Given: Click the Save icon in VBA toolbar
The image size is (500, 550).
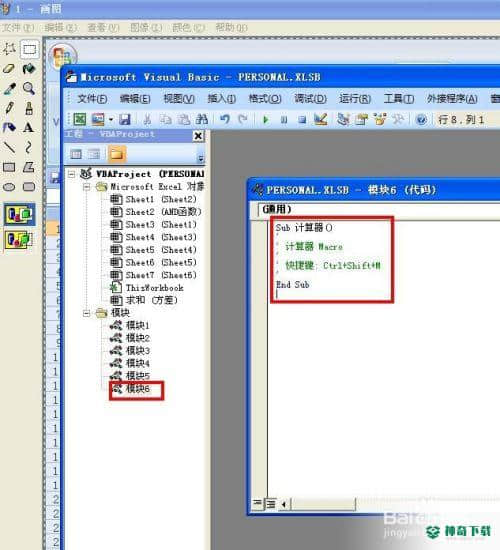Looking at the screenshot, I should (x=125, y=120).
